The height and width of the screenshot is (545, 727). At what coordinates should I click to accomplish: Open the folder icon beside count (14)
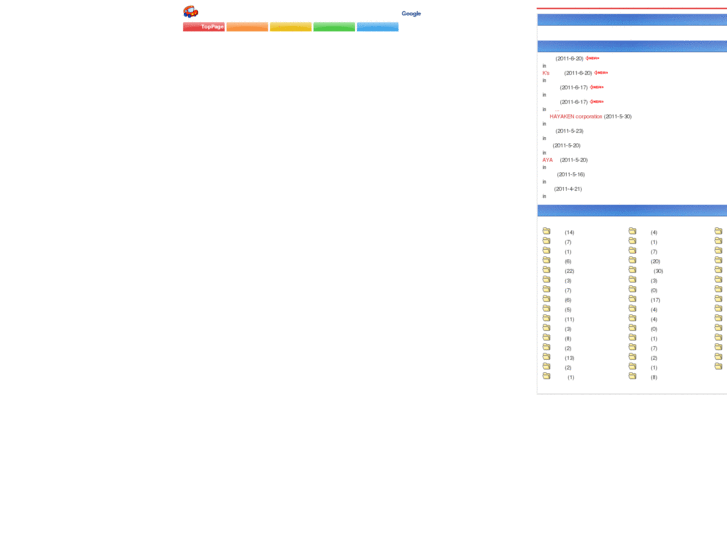547,231
